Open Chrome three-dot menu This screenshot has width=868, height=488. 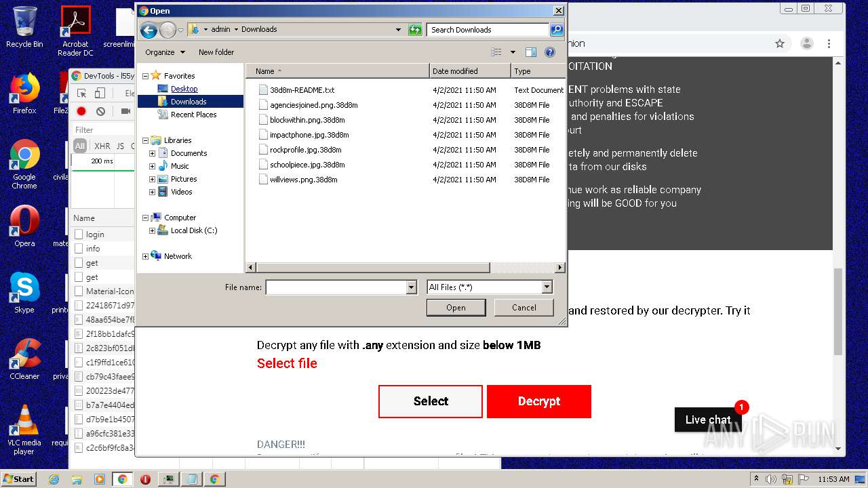[x=829, y=43]
